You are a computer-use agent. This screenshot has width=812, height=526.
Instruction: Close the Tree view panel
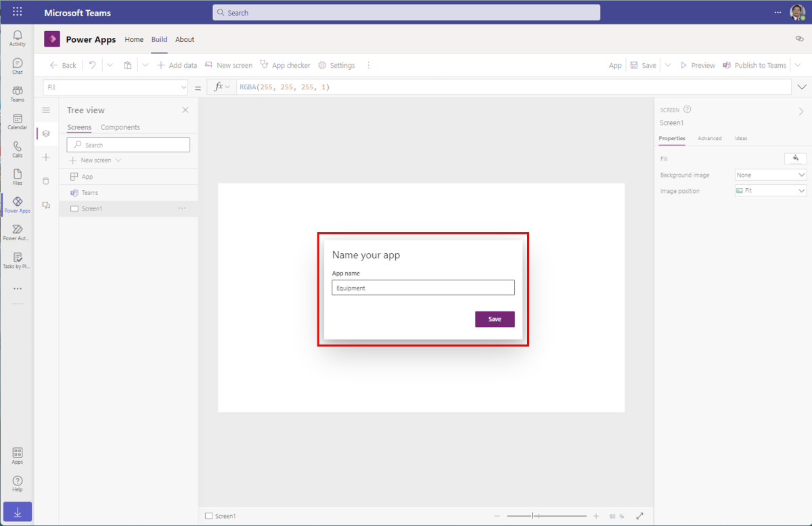point(185,110)
